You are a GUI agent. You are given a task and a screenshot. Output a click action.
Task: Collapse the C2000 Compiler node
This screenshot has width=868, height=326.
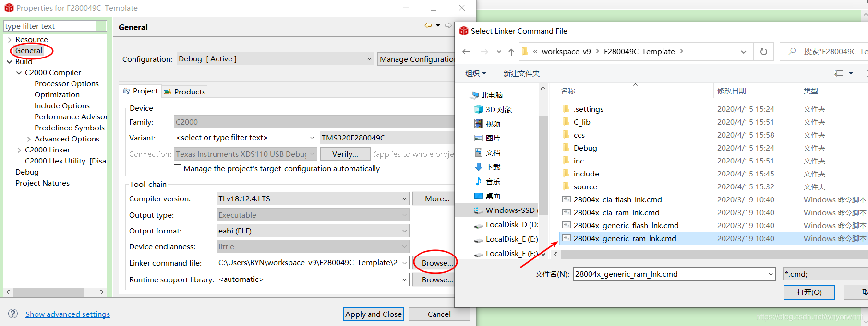[19, 73]
